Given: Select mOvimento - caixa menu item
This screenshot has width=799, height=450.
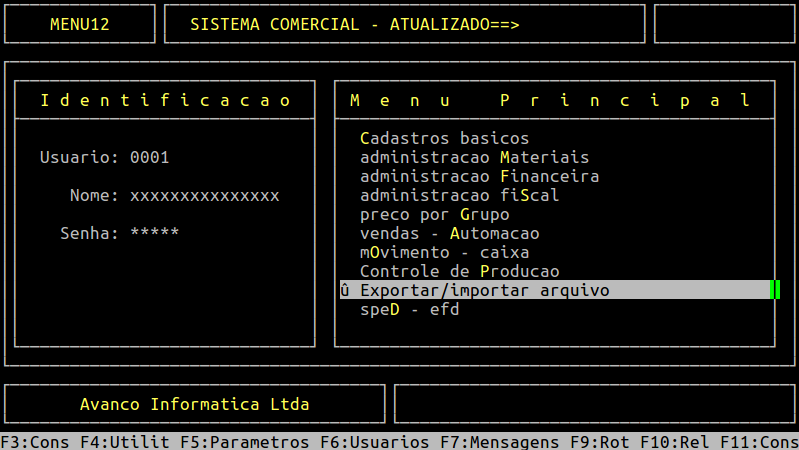Looking at the screenshot, I should 444,252.
